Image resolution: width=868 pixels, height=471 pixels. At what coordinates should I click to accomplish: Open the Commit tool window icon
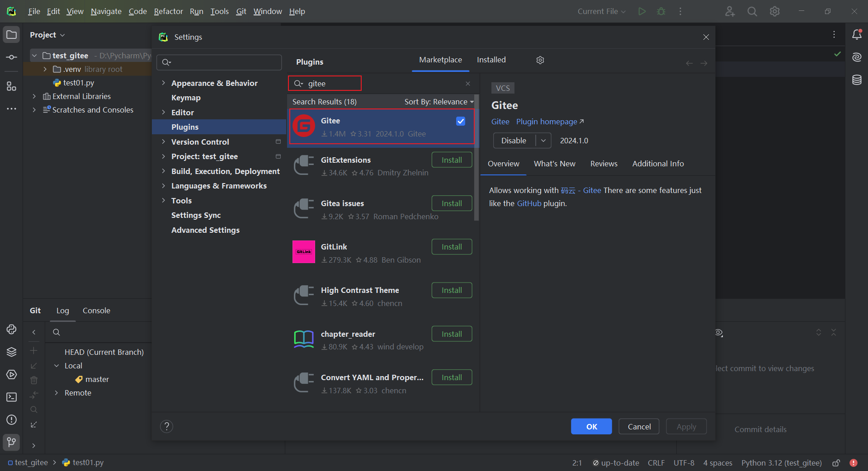(x=11, y=57)
